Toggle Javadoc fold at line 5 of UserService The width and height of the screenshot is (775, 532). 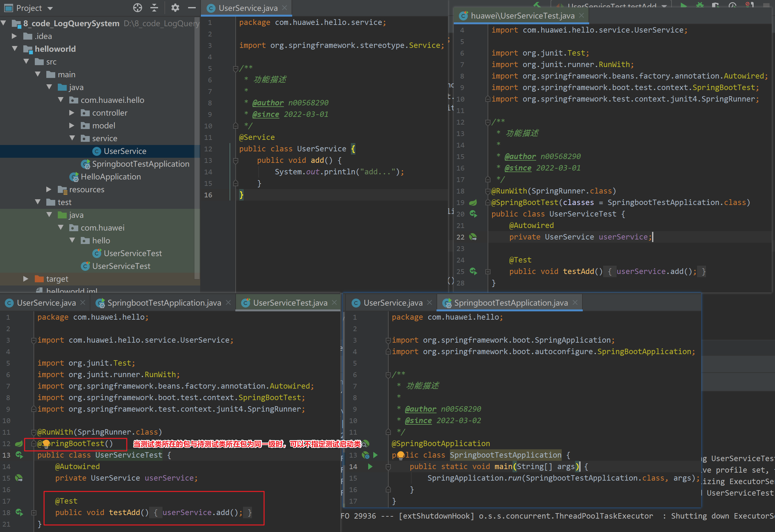pos(235,68)
